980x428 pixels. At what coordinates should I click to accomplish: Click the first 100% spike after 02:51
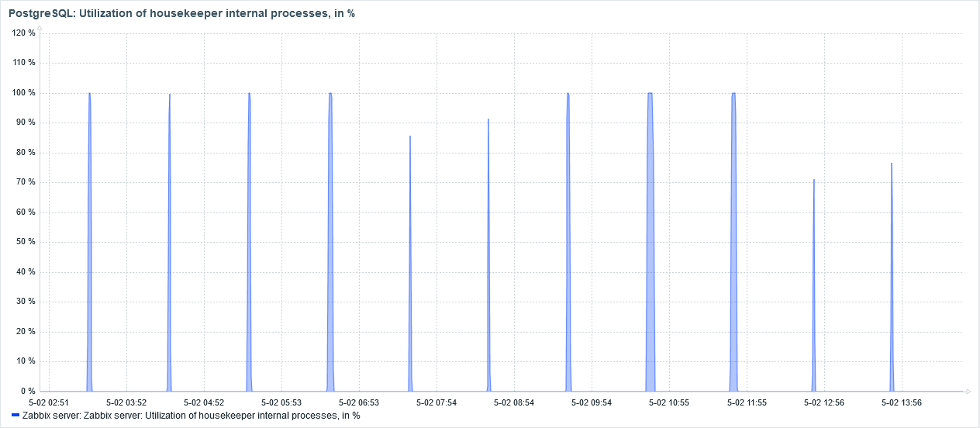90,242
